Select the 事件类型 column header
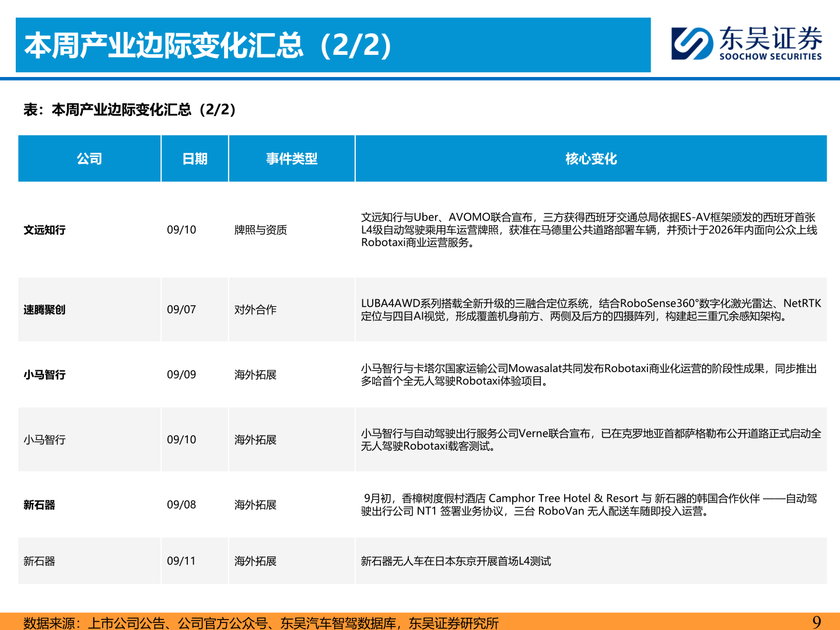The height and width of the screenshot is (630, 840). [292, 159]
